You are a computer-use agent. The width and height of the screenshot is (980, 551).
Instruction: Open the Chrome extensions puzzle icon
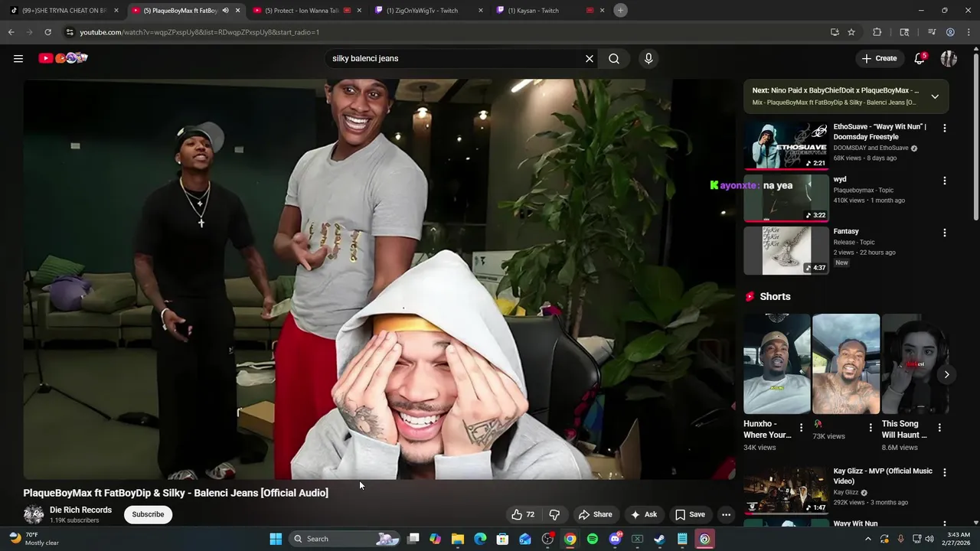(x=877, y=32)
